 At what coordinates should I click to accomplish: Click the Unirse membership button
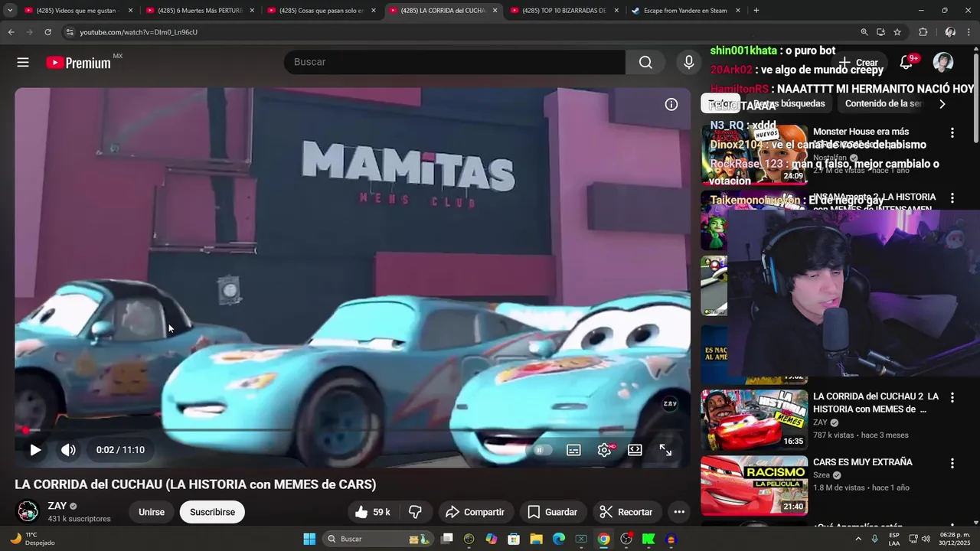coord(152,512)
